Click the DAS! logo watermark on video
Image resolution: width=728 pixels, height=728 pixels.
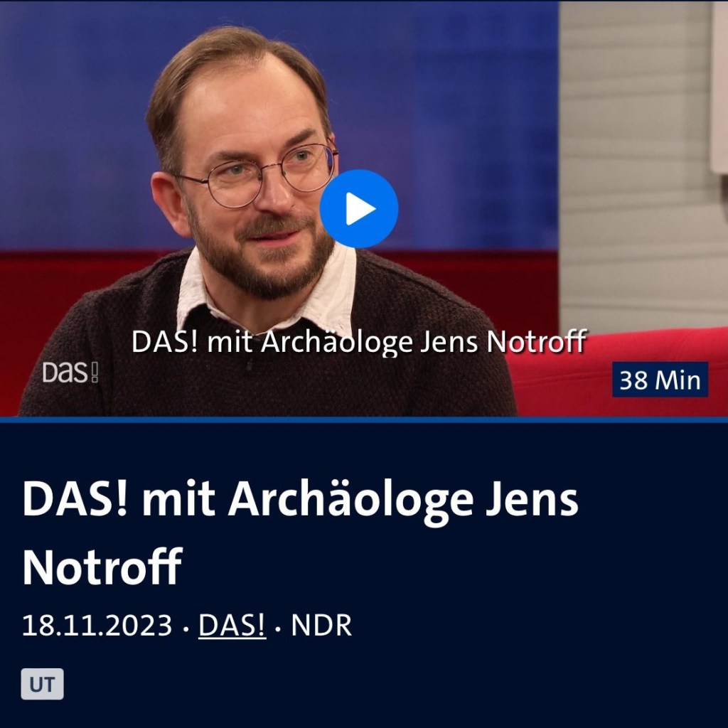click(x=70, y=373)
